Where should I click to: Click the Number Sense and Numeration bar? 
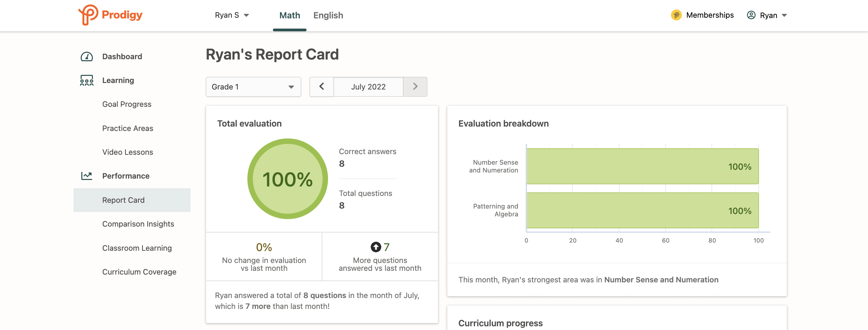pos(642,166)
